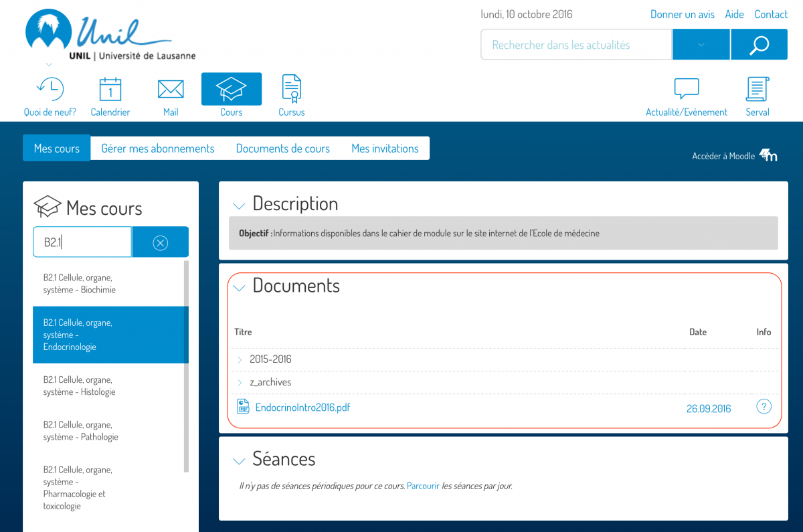
Task: Select B2.1 Histologie course in list
Action: 80,386
